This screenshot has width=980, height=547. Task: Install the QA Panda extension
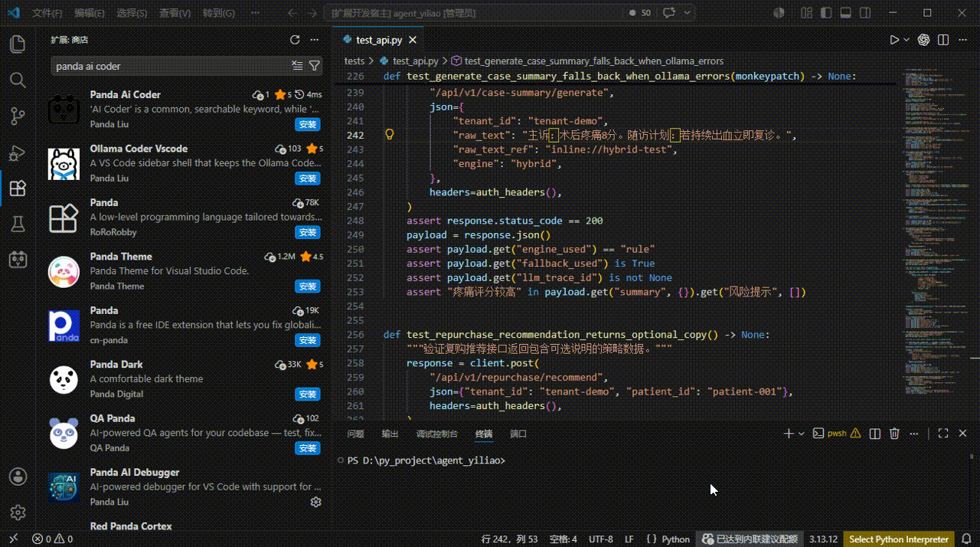click(x=308, y=448)
